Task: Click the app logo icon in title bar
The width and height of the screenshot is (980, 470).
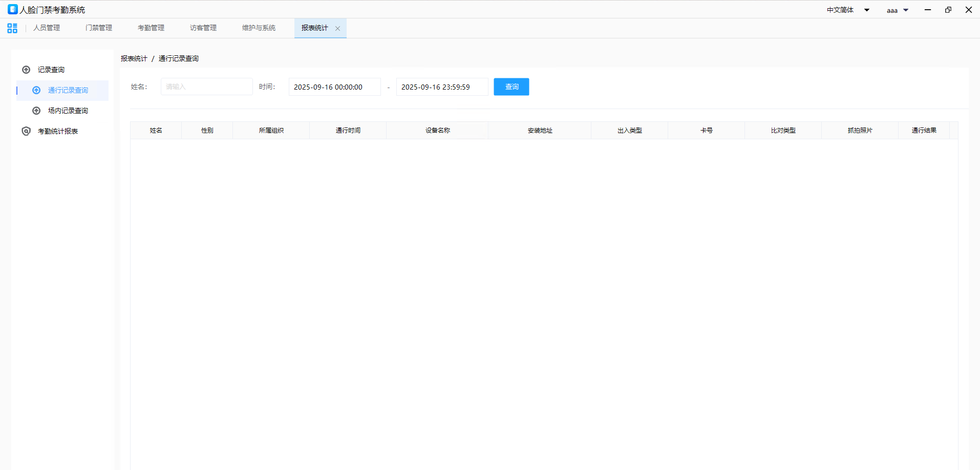Action: click(12, 10)
